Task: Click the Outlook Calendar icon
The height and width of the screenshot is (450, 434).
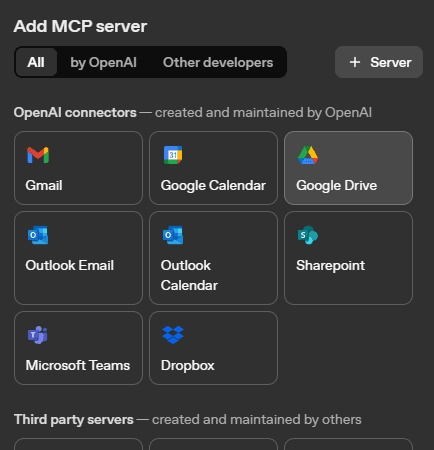Action: pyautogui.click(x=173, y=235)
